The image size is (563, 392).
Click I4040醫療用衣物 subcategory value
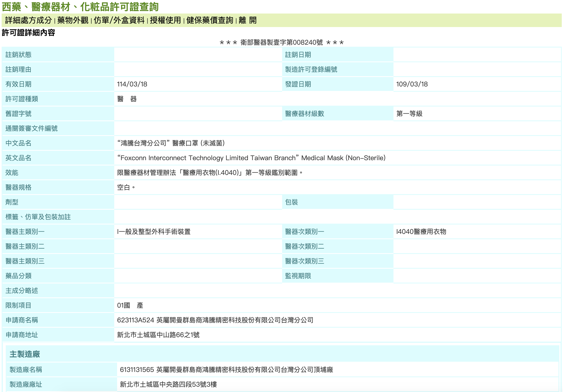421,232
